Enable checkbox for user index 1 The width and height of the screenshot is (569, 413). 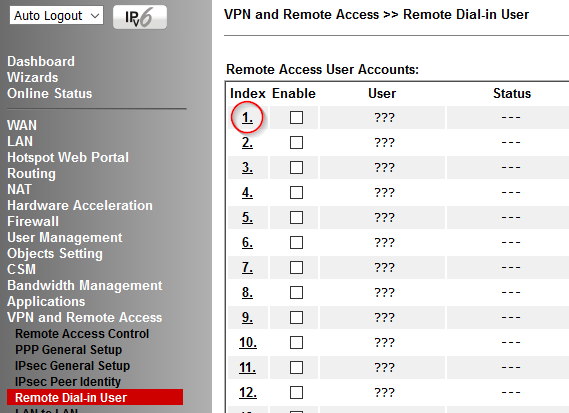(x=296, y=118)
